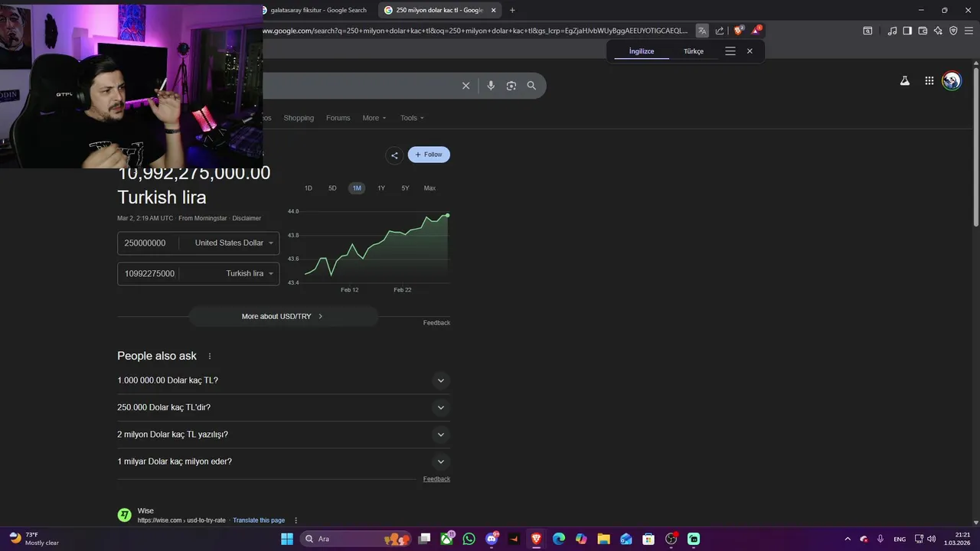Open Brave Shields lion icon
The width and height of the screenshot is (980, 551).
click(738, 31)
